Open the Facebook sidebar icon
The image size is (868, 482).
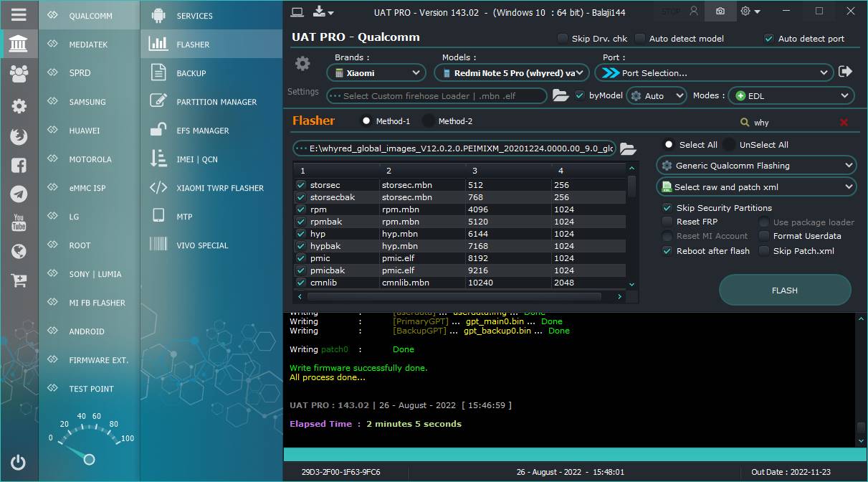click(19, 166)
